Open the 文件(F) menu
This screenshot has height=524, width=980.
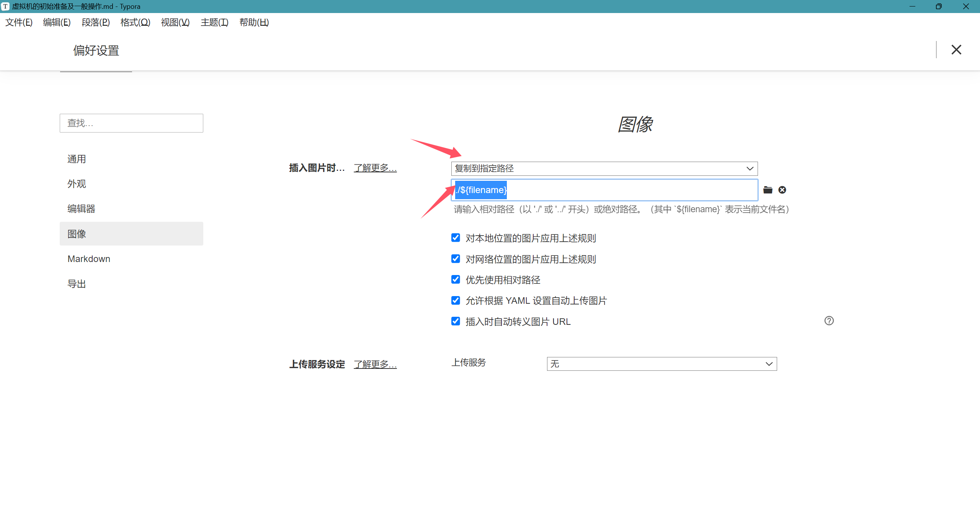click(x=19, y=23)
